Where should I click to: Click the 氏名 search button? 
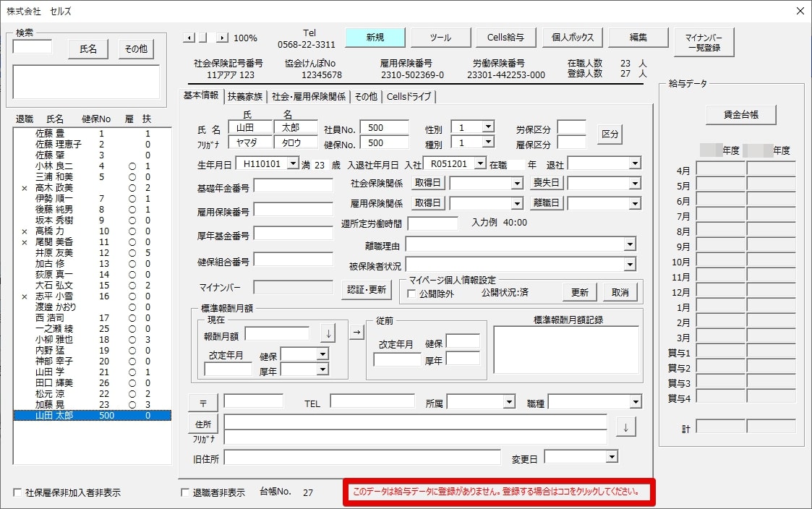click(88, 48)
